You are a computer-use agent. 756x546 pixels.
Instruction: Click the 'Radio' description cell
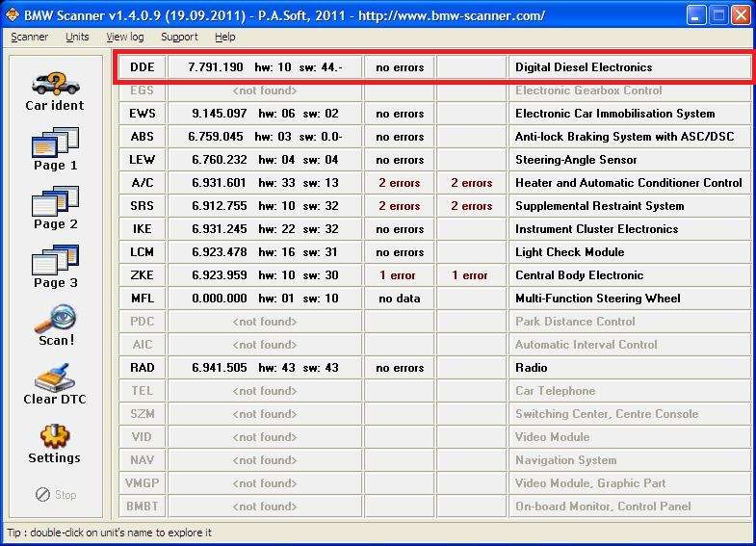[630, 368]
